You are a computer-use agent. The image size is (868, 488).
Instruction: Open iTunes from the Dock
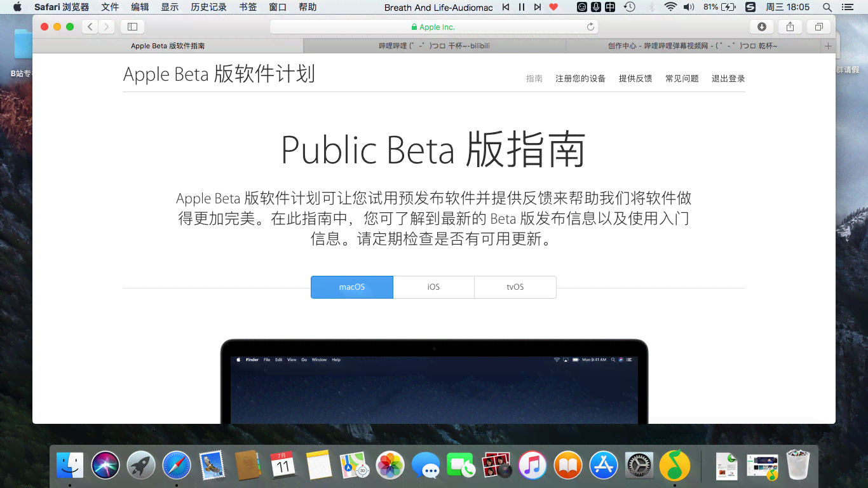(x=532, y=466)
